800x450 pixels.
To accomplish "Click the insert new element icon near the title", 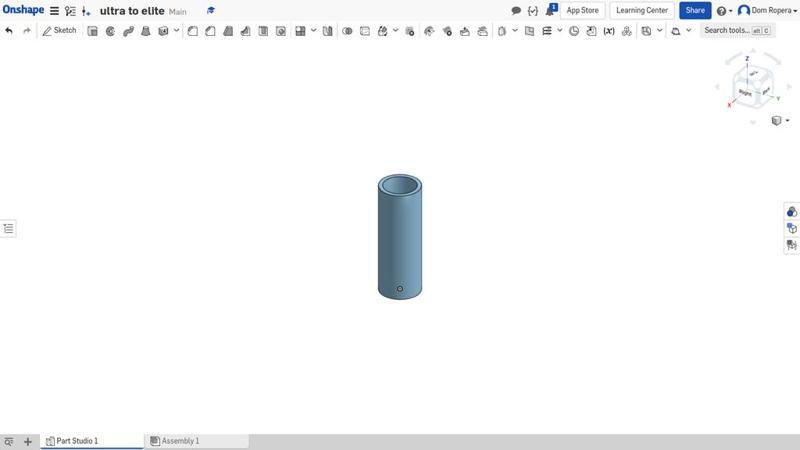I will tap(86, 11).
